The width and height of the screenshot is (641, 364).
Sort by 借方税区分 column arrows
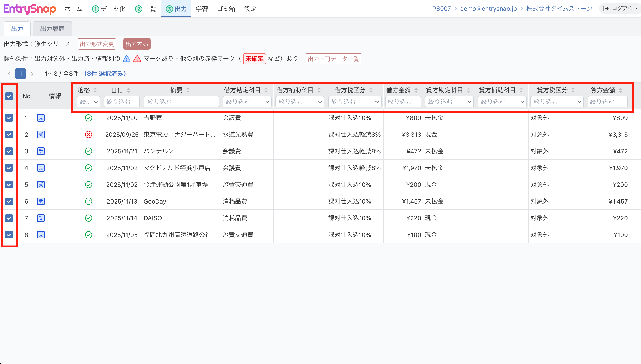(x=371, y=90)
